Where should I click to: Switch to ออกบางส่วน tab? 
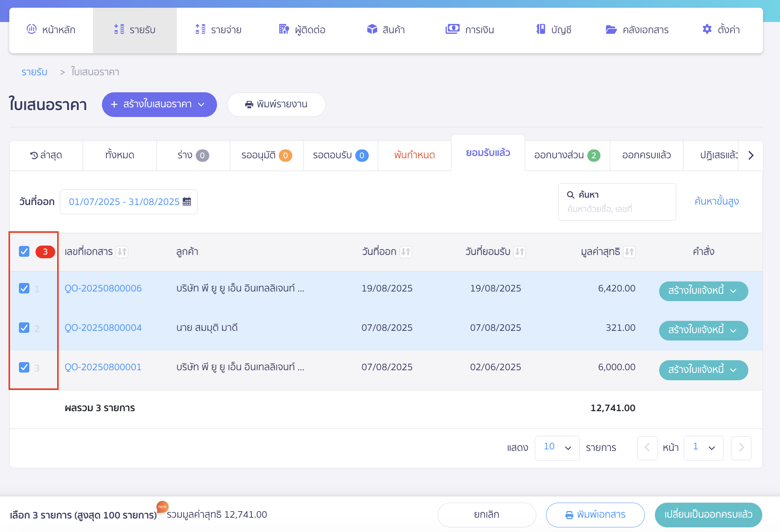[x=567, y=155]
